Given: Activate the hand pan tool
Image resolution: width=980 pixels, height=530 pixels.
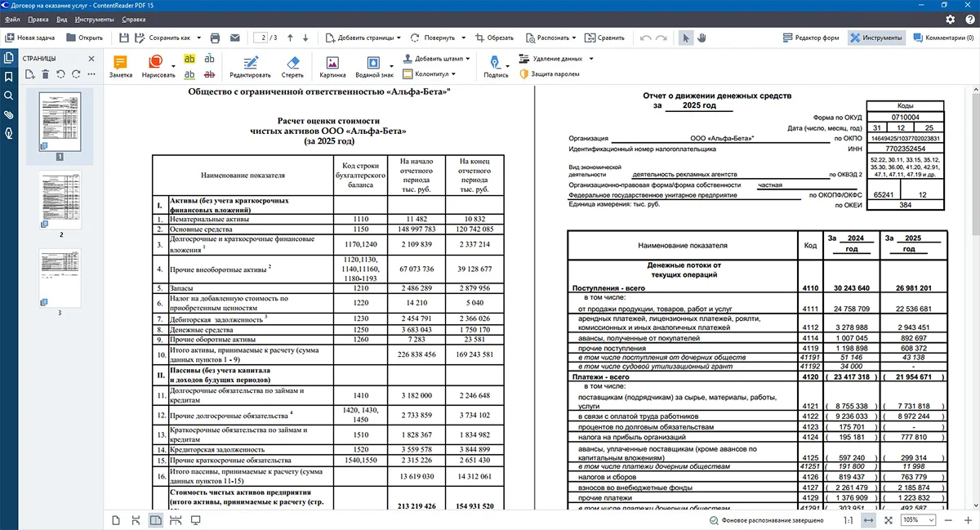Looking at the screenshot, I should coord(702,38).
